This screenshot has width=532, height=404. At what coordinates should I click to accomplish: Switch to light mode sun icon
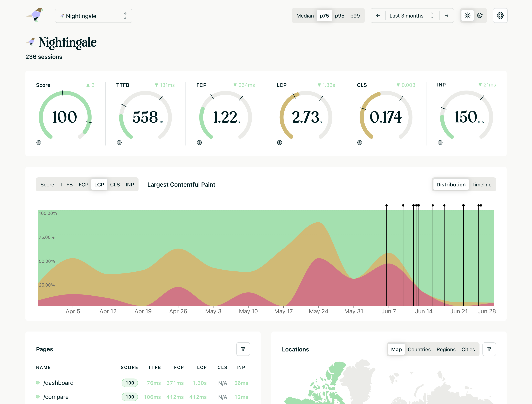467,16
